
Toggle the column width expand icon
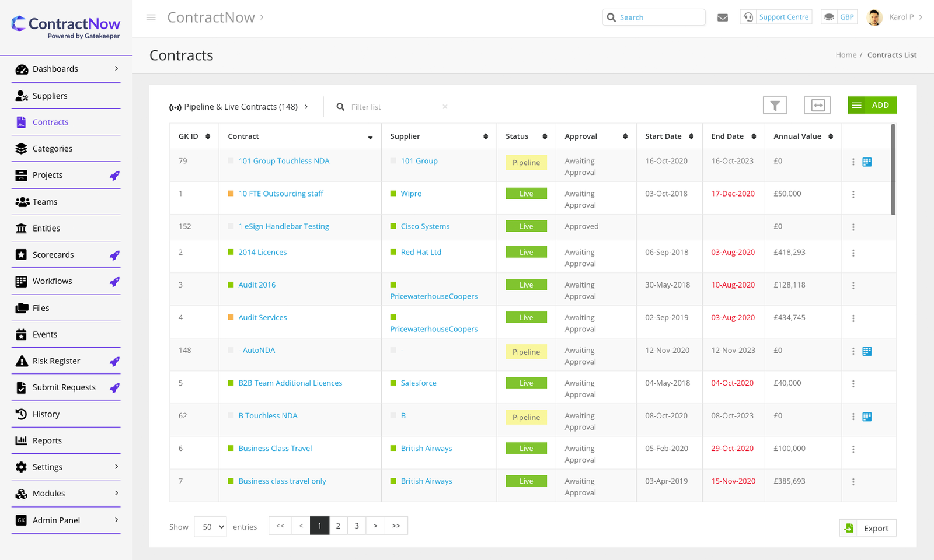coord(817,105)
